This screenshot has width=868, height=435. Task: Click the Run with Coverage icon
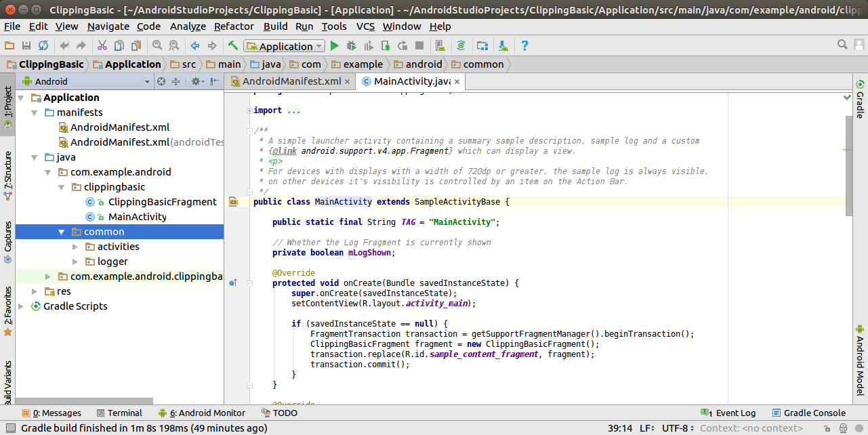coord(369,45)
